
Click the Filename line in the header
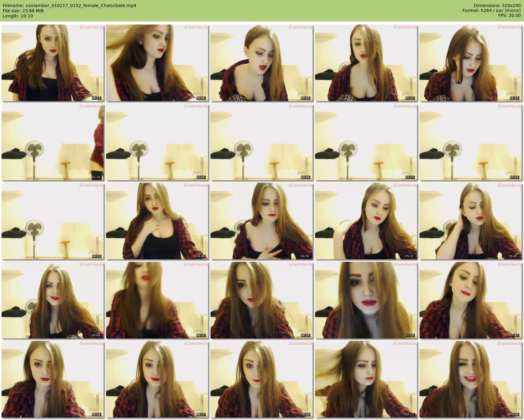(x=70, y=6)
